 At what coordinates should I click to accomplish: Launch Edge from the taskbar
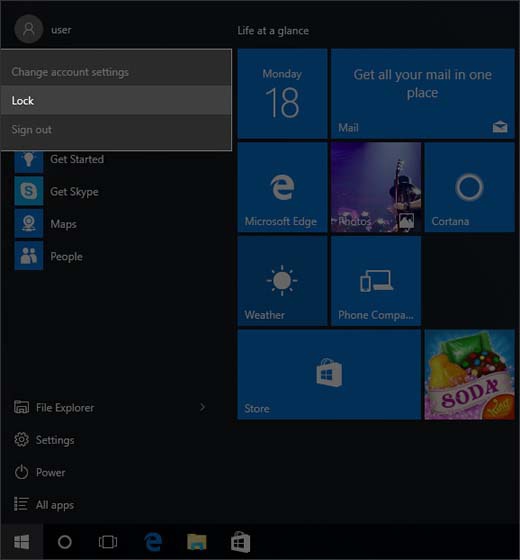point(153,542)
